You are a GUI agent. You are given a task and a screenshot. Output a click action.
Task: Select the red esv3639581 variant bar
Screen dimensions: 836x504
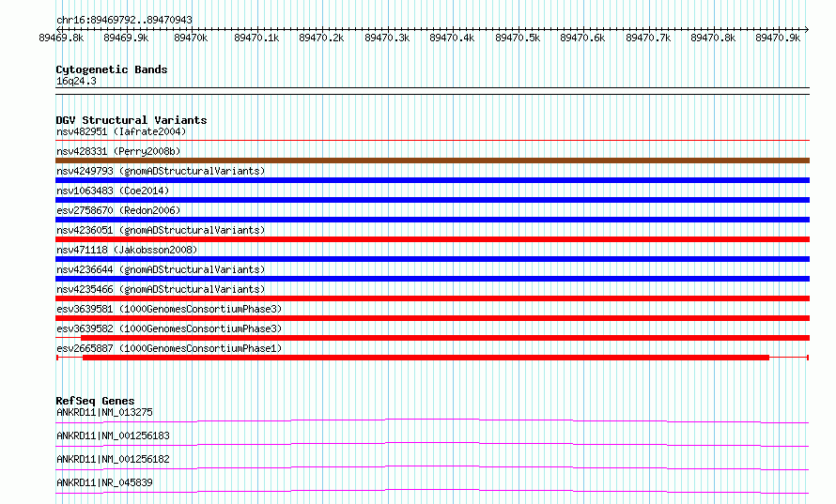(x=432, y=318)
